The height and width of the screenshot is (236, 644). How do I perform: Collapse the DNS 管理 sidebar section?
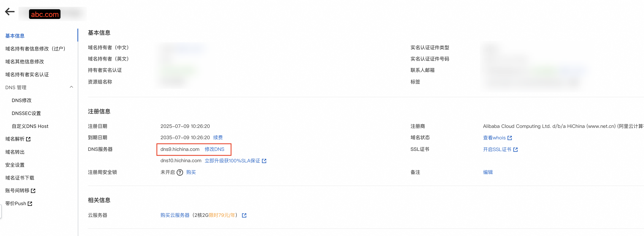pos(71,87)
